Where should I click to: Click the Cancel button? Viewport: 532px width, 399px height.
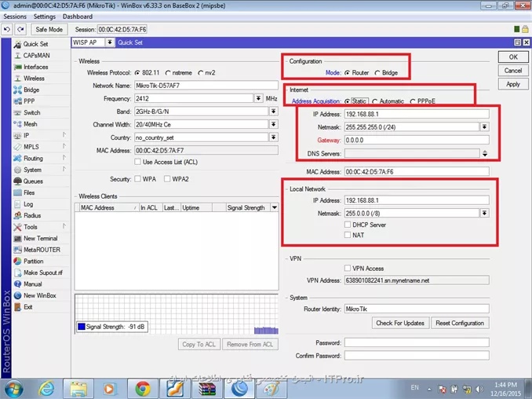pyautogui.click(x=513, y=71)
